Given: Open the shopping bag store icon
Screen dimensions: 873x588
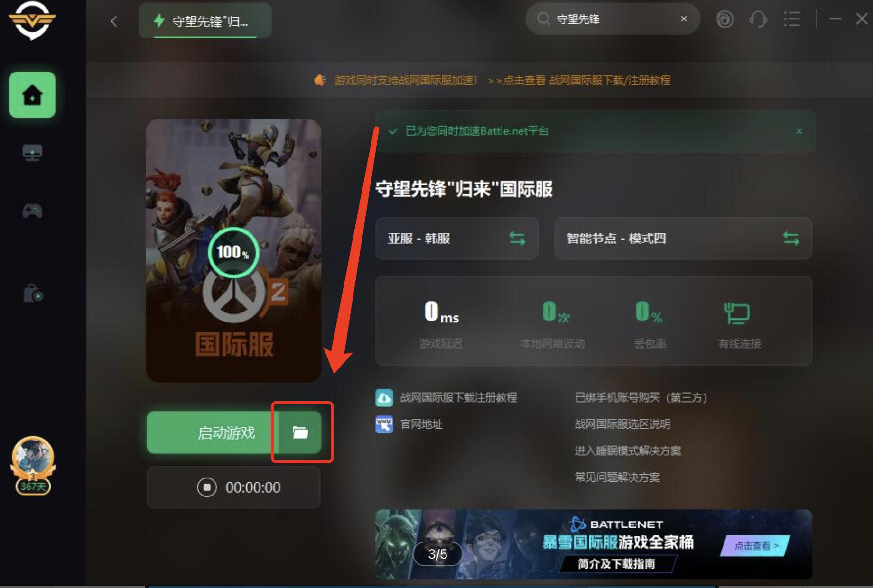Looking at the screenshot, I should coord(33,293).
